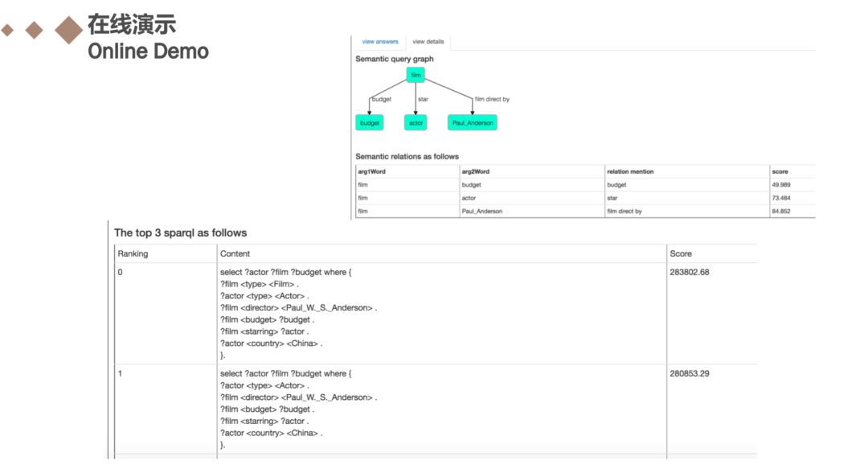Open the 'view answers' tab
The height and width of the screenshot is (469, 868).
[379, 42]
